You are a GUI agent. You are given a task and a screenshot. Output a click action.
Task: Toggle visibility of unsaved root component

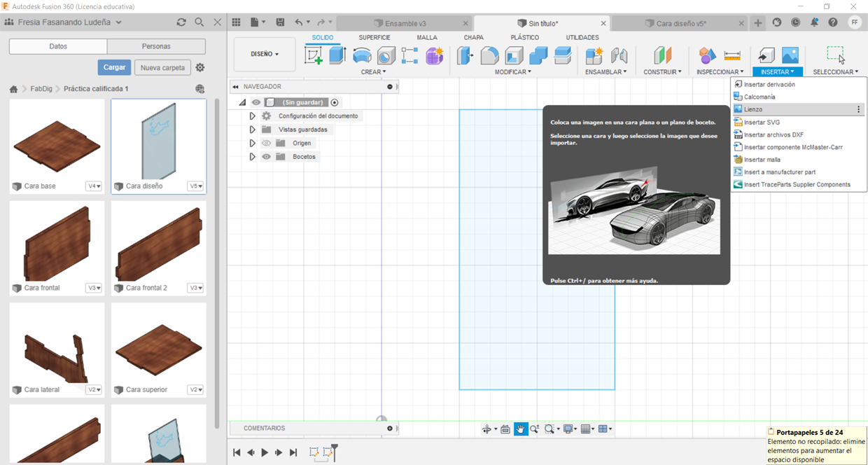tap(256, 102)
